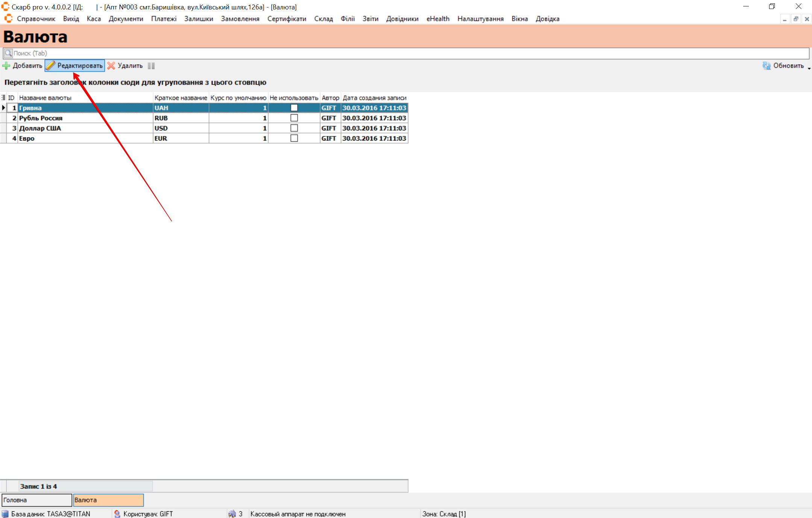Click the red X Удалить icon
Viewport: 812px width, 518px height.
tap(111, 66)
